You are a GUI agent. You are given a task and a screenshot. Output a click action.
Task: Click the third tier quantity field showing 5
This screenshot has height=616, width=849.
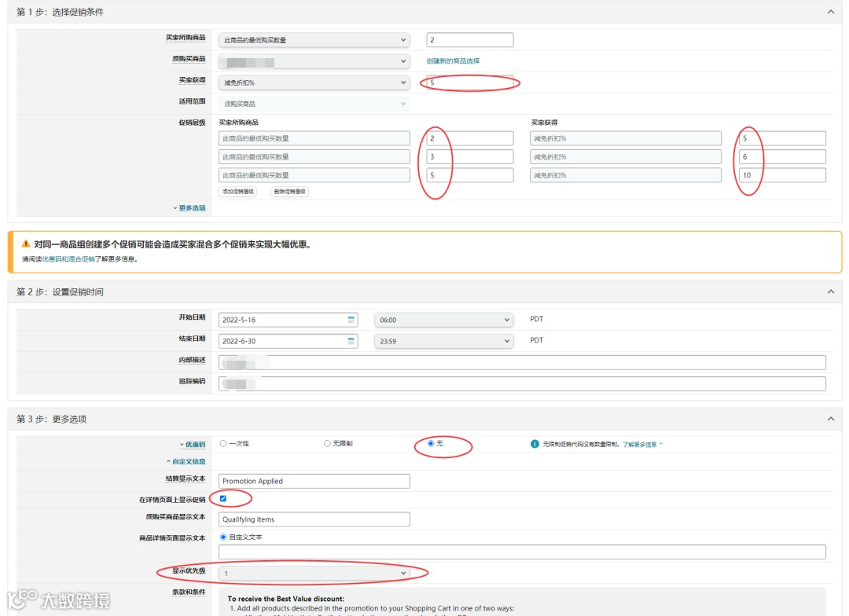(469, 175)
